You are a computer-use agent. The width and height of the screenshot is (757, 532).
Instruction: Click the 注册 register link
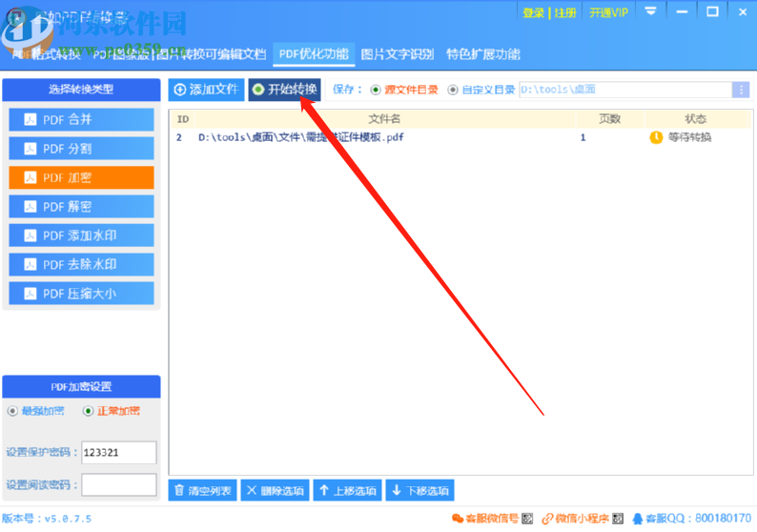(564, 12)
